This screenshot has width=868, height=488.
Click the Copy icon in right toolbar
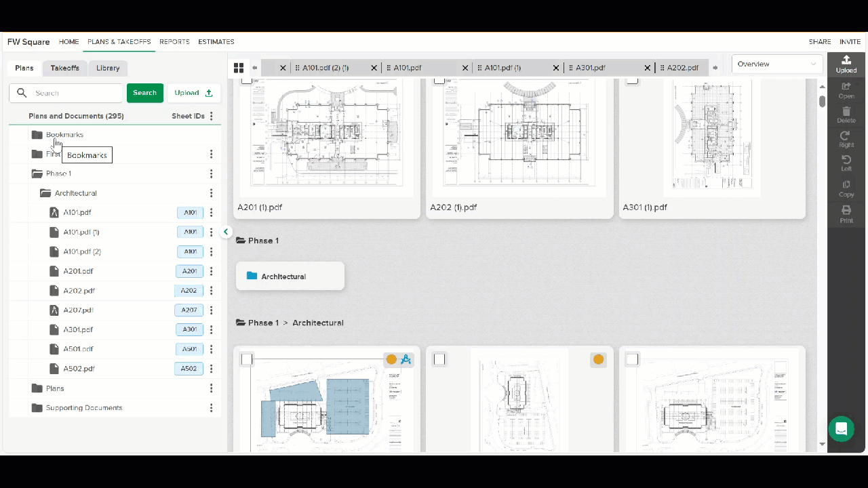846,188
